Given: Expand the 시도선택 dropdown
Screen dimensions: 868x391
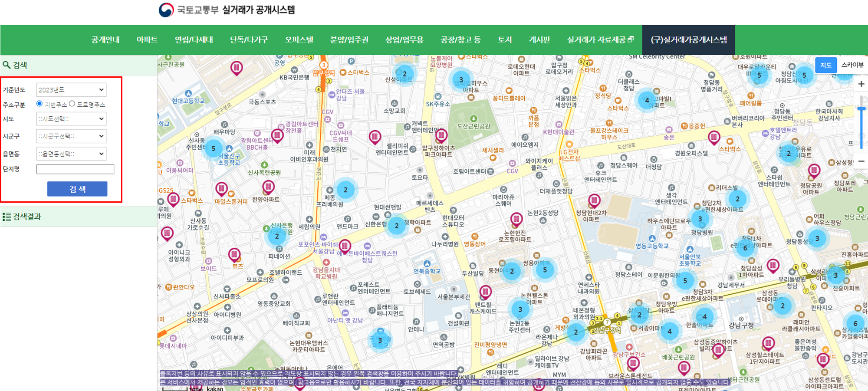Looking at the screenshot, I should pyautogui.click(x=71, y=119).
